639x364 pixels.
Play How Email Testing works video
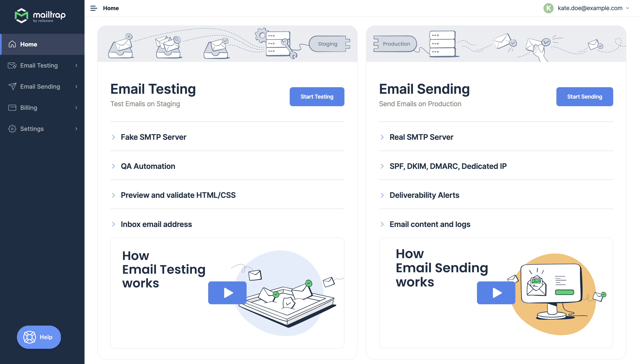tap(228, 292)
